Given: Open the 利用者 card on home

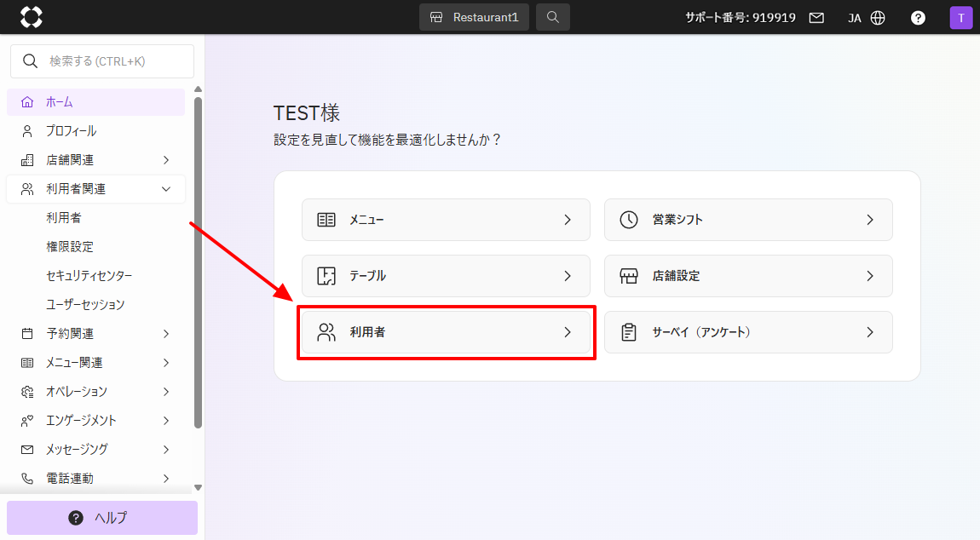Looking at the screenshot, I should point(446,332).
